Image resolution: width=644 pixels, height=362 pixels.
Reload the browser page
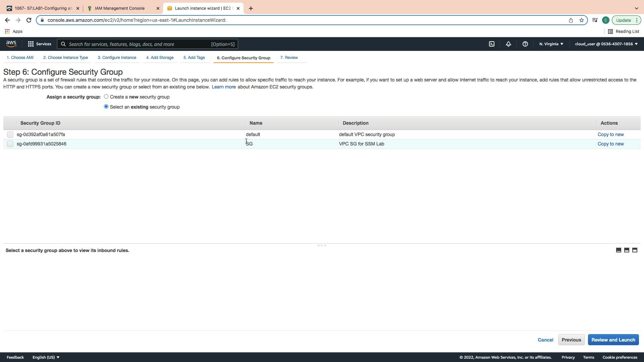[29, 20]
